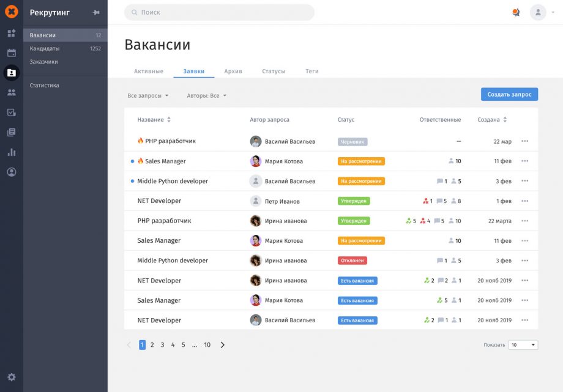Open the Показать page size dropdown
563x392 pixels.
(523, 344)
